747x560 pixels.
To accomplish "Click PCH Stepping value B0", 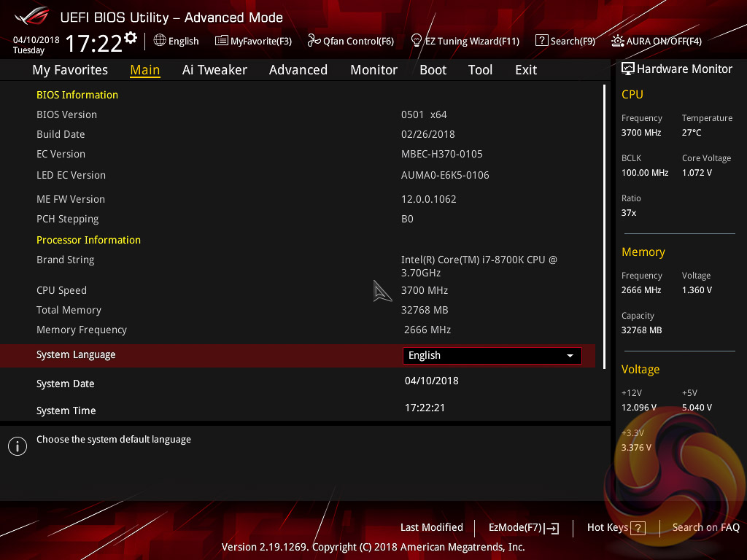I will 407,219.
